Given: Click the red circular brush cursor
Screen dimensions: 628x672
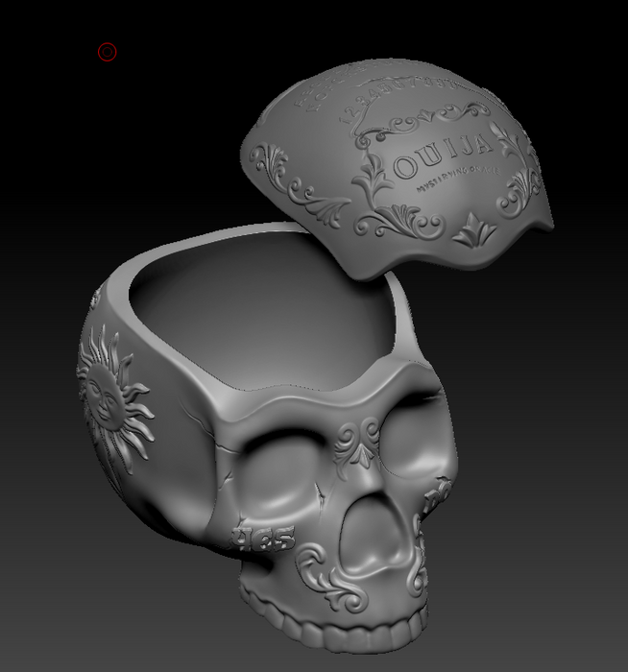Looking at the screenshot, I should pos(108,52).
